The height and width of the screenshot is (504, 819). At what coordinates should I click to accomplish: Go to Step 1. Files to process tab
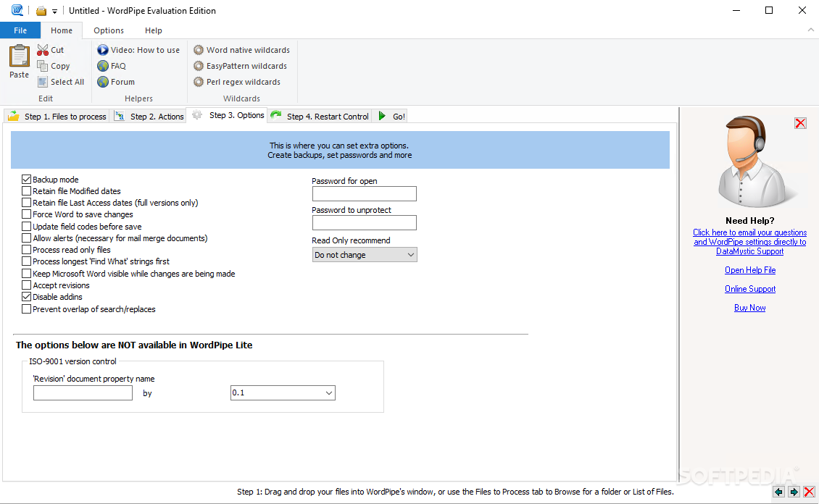[57, 117]
